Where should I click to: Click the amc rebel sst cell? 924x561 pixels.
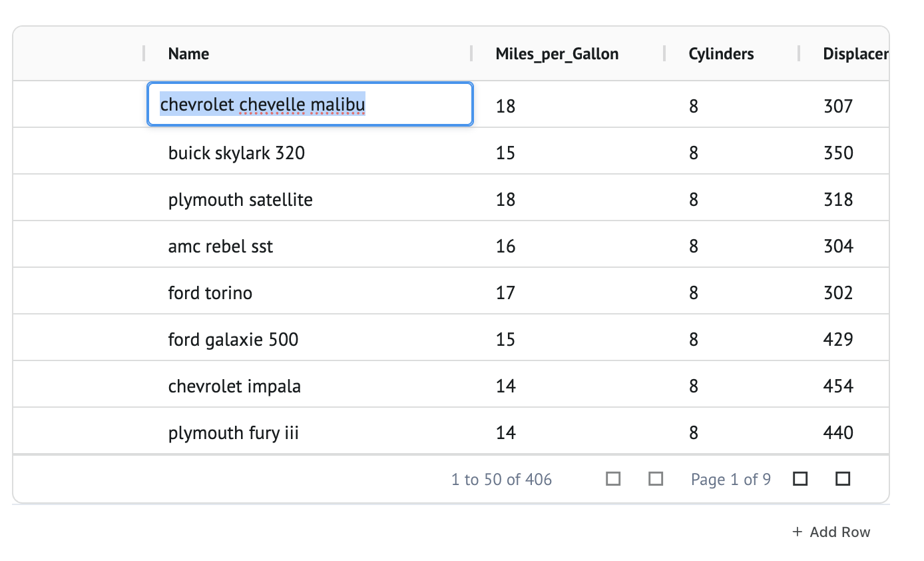click(220, 247)
